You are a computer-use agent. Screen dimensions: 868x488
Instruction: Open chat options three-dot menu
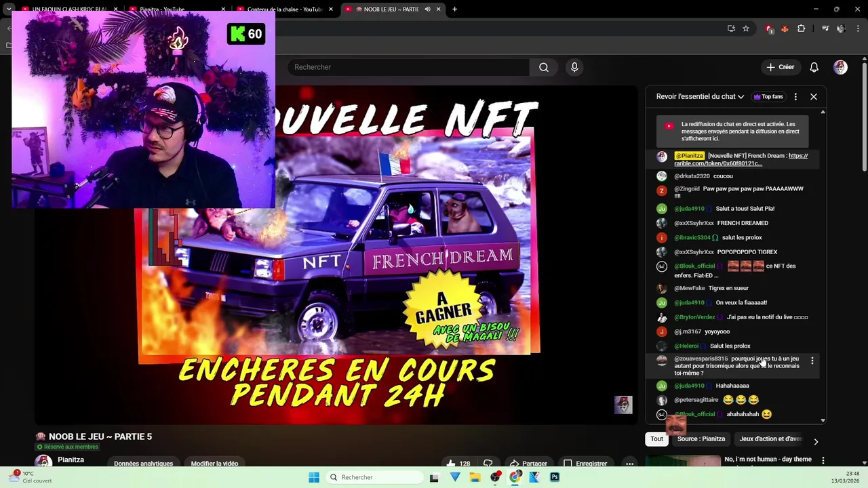coord(795,97)
